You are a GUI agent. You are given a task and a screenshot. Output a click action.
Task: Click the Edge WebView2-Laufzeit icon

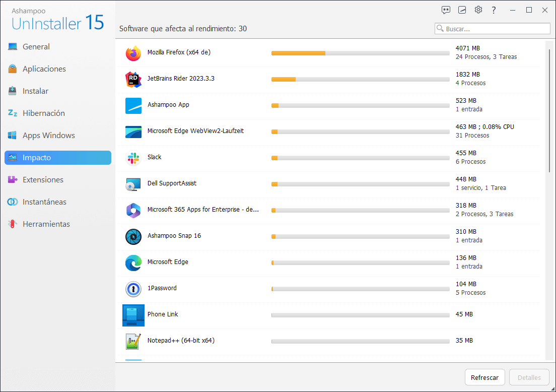coord(133,132)
